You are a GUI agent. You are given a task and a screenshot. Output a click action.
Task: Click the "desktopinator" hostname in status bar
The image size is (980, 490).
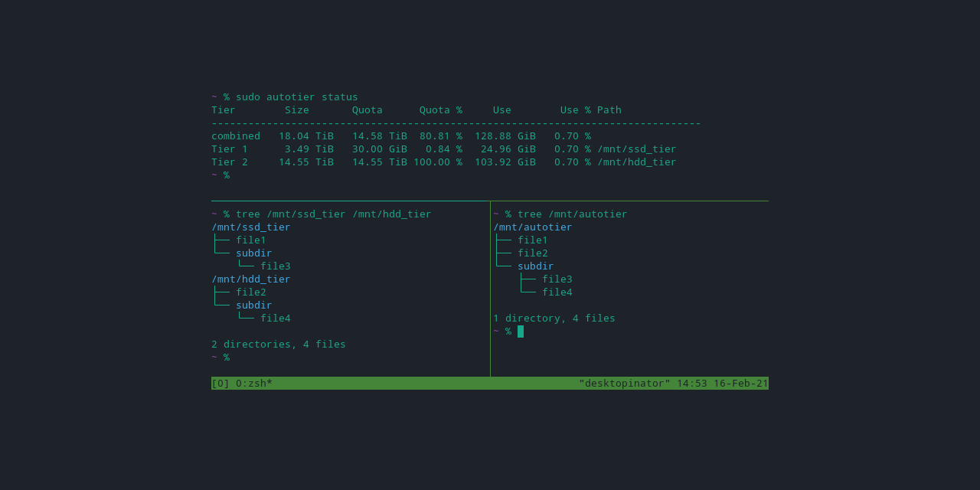[625, 383]
